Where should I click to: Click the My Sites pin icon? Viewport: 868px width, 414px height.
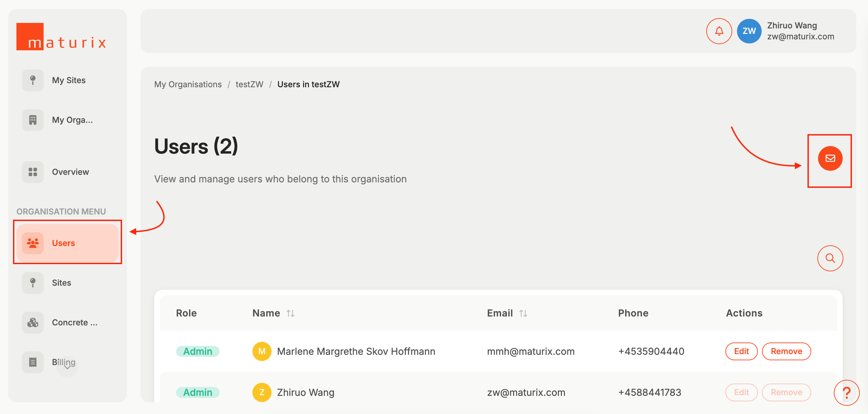click(33, 80)
